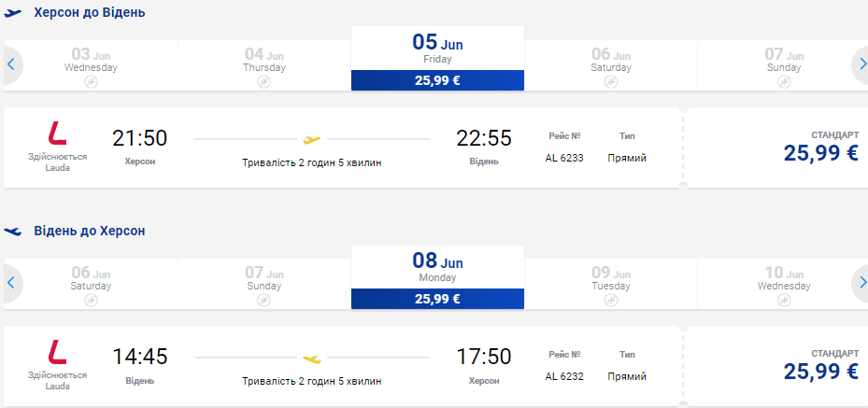Click the Lauda logo on the return flight
The image size is (868, 408).
57,352
